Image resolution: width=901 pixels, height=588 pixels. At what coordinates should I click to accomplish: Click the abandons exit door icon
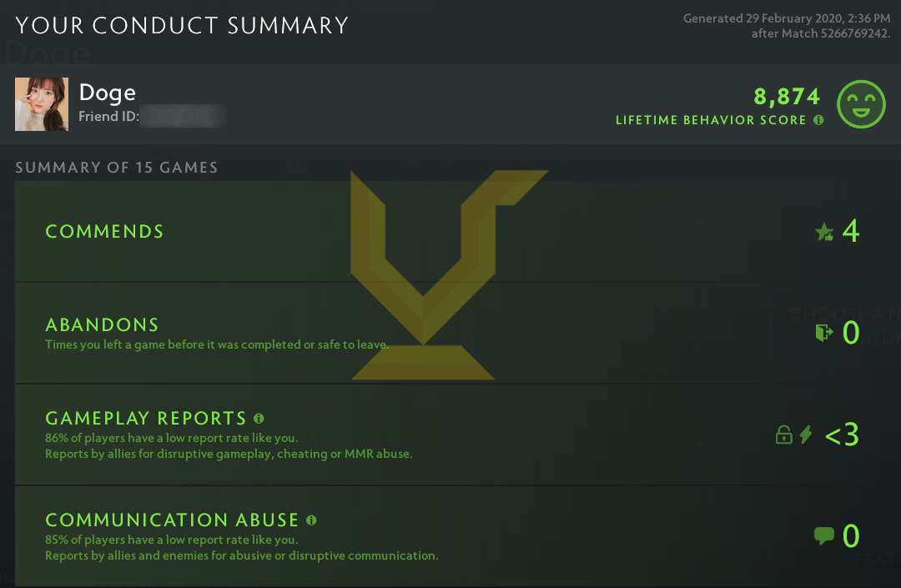point(824,334)
